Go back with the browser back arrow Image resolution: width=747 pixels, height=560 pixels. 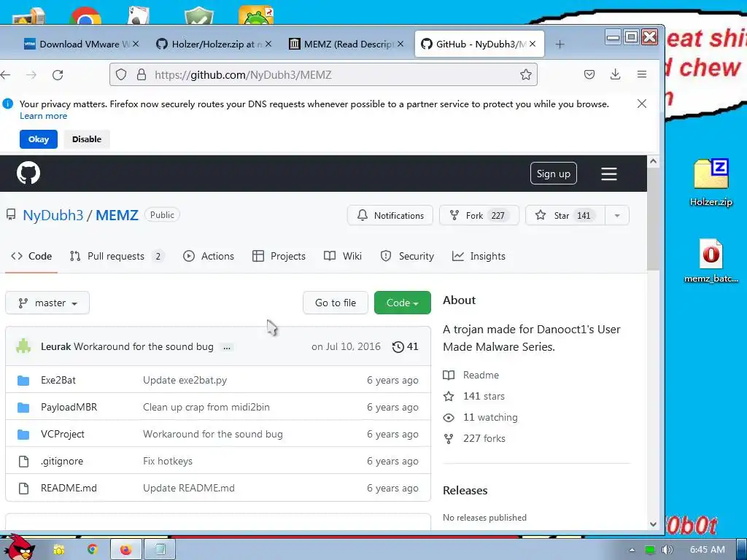pyautogui.click(x=6, y=75)
